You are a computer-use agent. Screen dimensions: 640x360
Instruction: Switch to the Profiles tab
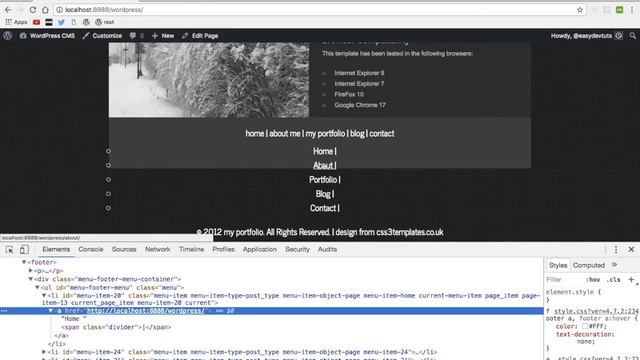point(223,249)
